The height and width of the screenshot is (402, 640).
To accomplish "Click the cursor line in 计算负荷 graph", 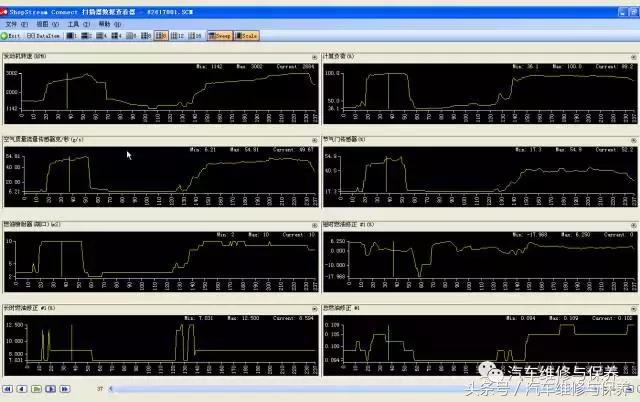I will (x=388, y=91).
